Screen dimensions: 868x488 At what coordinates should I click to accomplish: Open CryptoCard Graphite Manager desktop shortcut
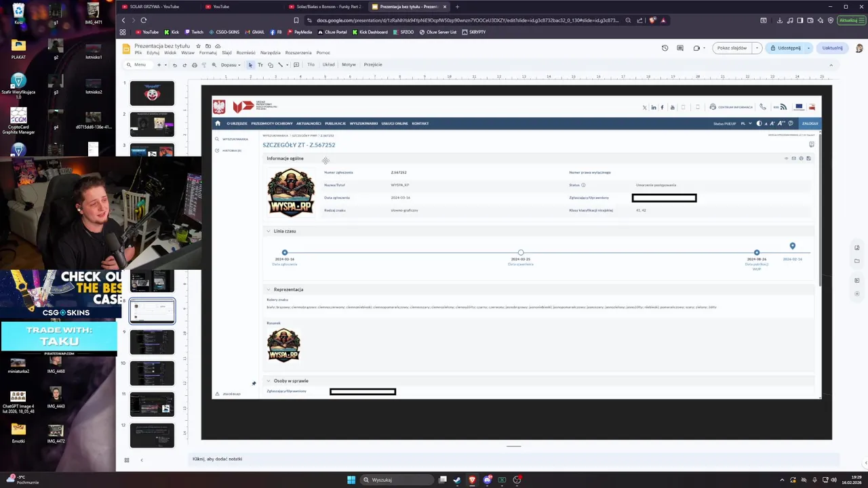tap(18, 121)
